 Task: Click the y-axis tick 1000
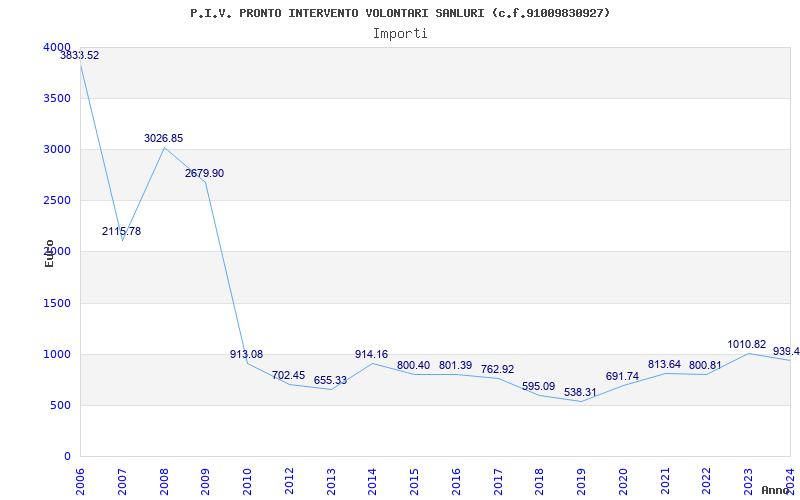point(55,355)
